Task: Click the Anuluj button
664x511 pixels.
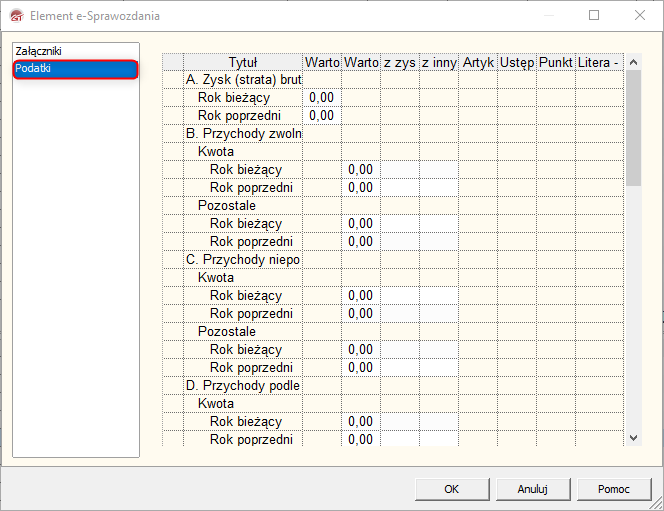Action: click(533, 489)
